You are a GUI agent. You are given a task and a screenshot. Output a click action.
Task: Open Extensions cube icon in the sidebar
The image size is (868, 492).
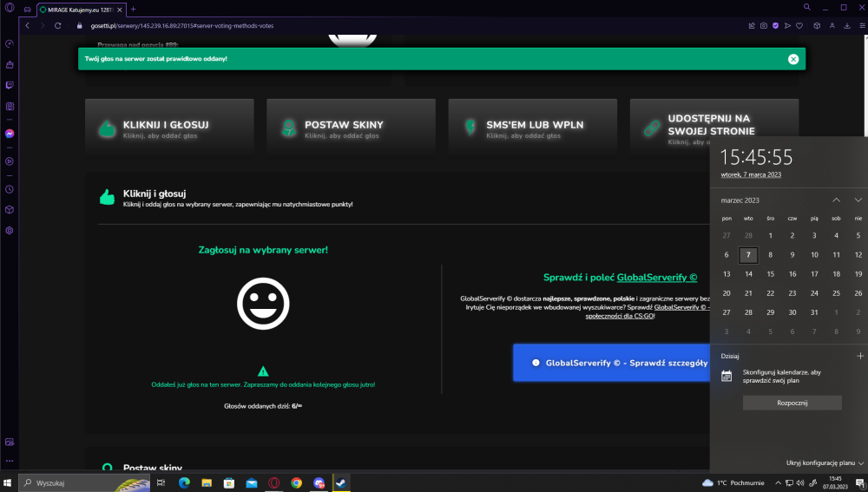(x=10, y=210)
